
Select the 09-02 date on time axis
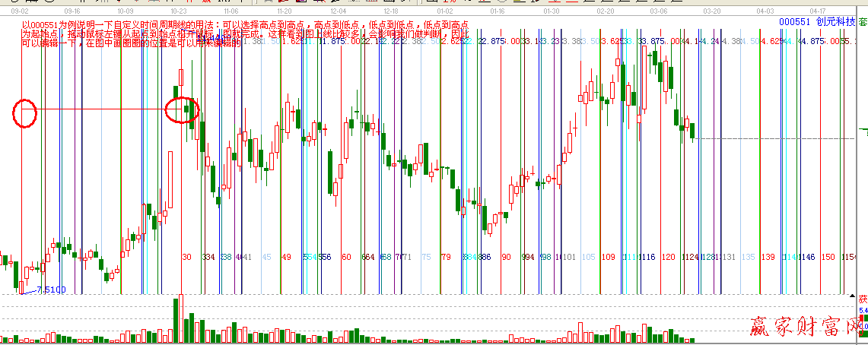pyautogui.click(x=20, y=11)
